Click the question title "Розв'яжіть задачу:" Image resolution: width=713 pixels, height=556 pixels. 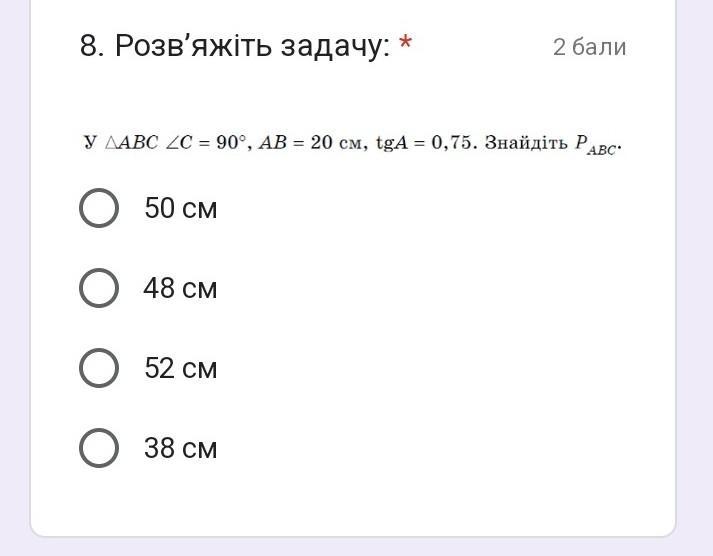(252, 46)
